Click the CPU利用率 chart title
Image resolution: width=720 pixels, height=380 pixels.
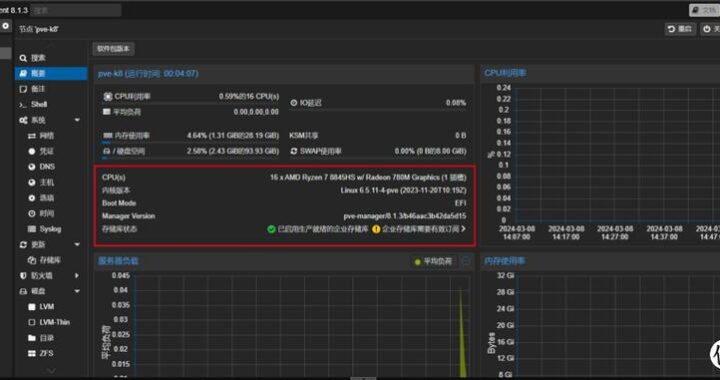tap(505, 73)
